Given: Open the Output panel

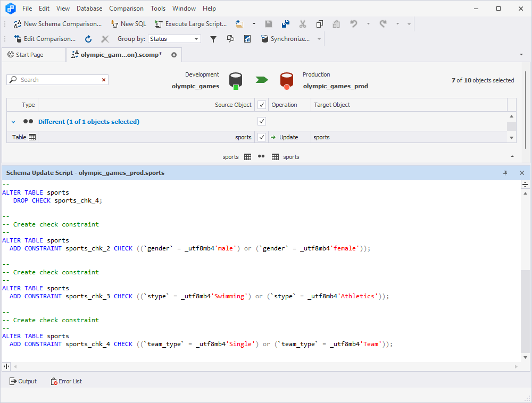Looking at the screenshot, I should point(23,381).
